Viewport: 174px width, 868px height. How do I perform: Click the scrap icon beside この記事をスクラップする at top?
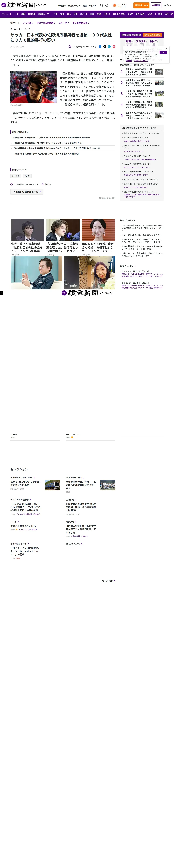[x=70, y=46]
